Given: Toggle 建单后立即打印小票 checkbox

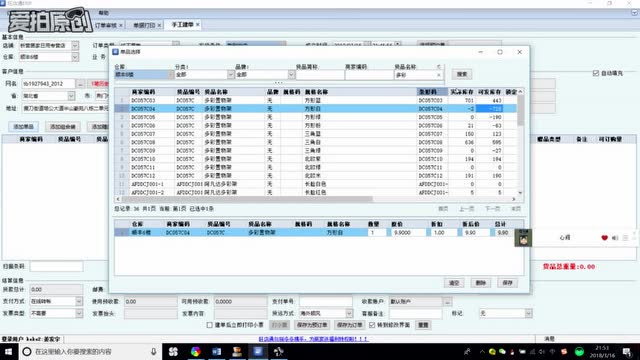Looking at the screenshot, I should click(x=209, y=325).
